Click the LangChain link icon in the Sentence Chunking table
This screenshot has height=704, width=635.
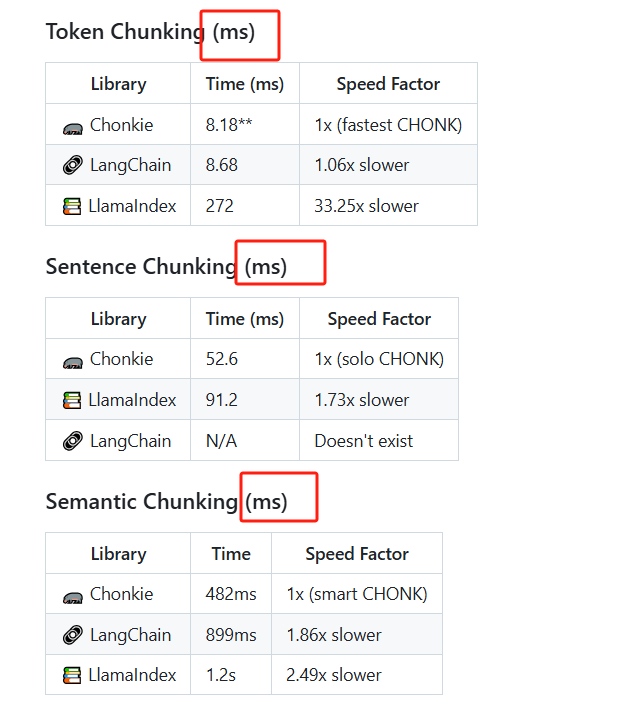72,441
